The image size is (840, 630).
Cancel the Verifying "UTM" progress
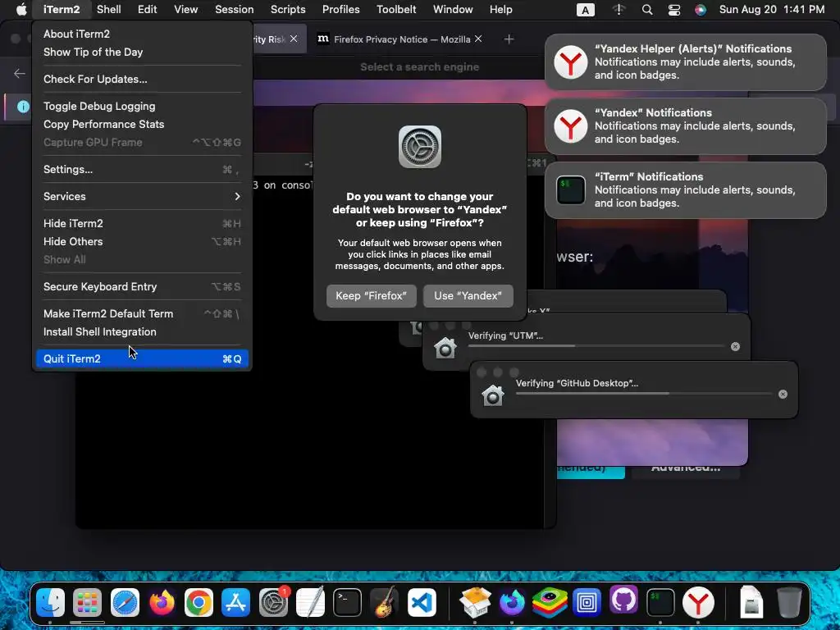point(736,347)
